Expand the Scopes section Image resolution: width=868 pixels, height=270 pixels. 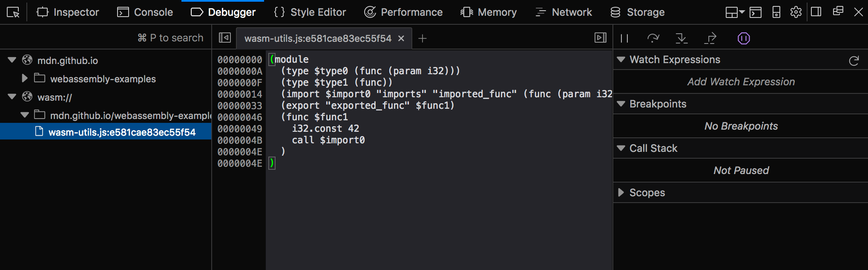coord(621,192)
